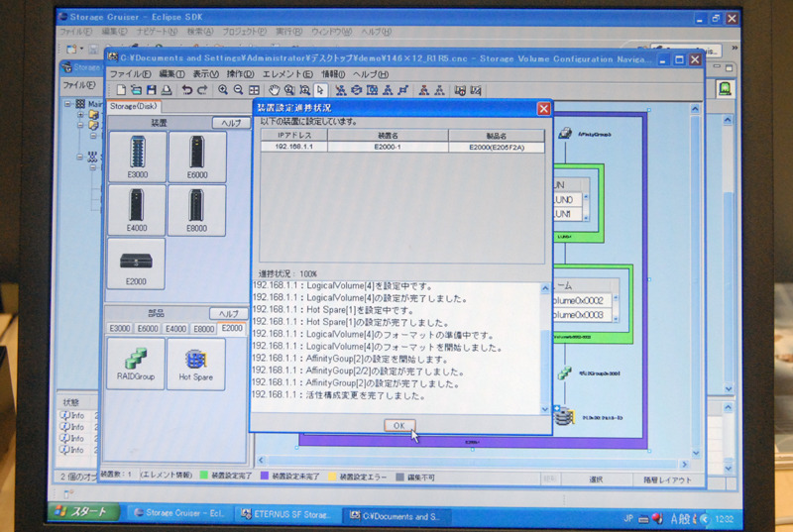Open the ヘルプ(H) menu in the Navigator window
This screenshot has width=793, height=532.
371,74
